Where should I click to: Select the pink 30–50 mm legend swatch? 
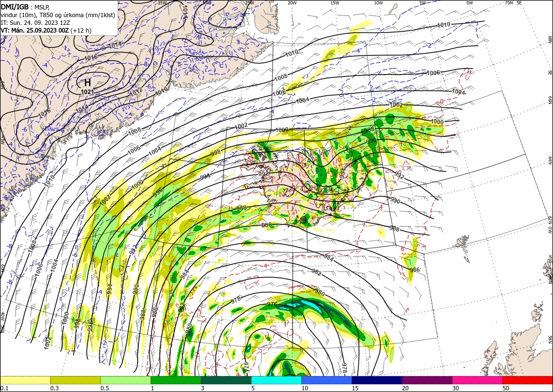(x=478, y=380)
